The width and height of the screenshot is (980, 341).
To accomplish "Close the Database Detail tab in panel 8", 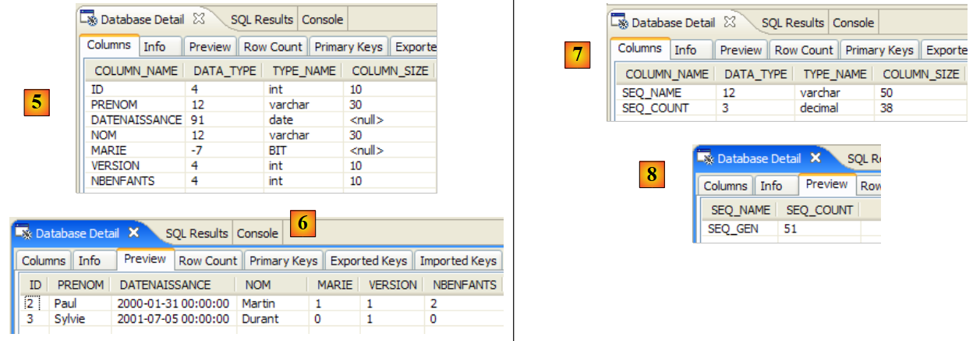I will tap(815, 158).
